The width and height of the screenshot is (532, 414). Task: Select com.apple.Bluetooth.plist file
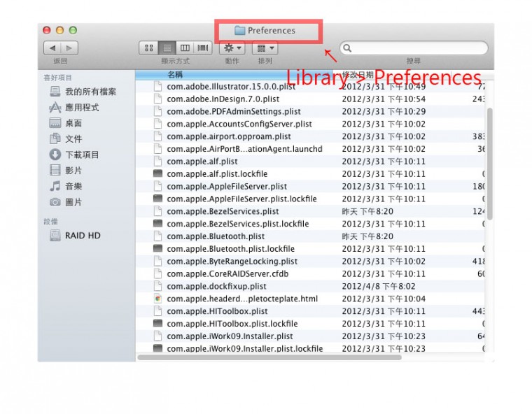(216, 236)
